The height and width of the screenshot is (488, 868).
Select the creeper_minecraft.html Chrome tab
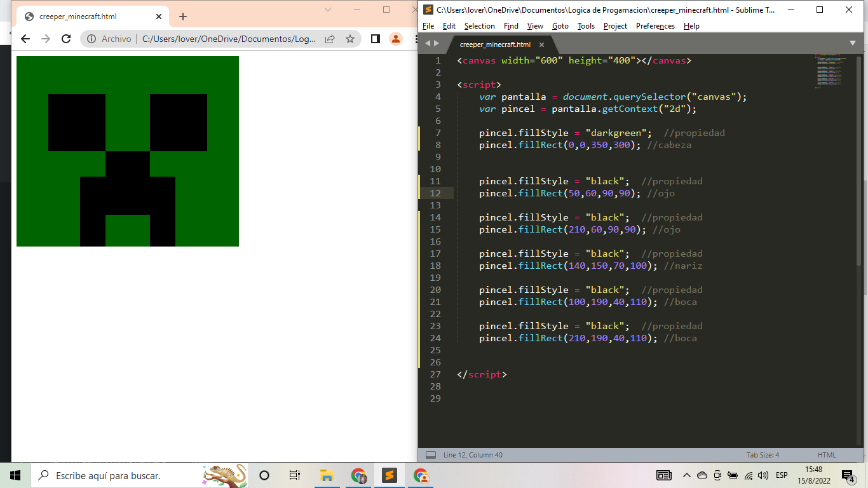click(x=92, y=17)
